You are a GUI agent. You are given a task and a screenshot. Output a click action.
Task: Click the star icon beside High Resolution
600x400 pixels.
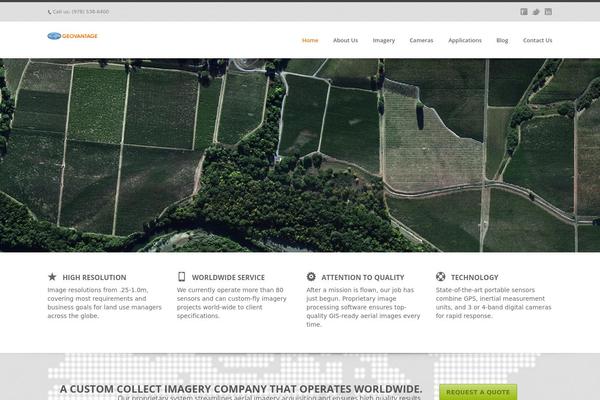pyautogui.click(x=52, y=276)
